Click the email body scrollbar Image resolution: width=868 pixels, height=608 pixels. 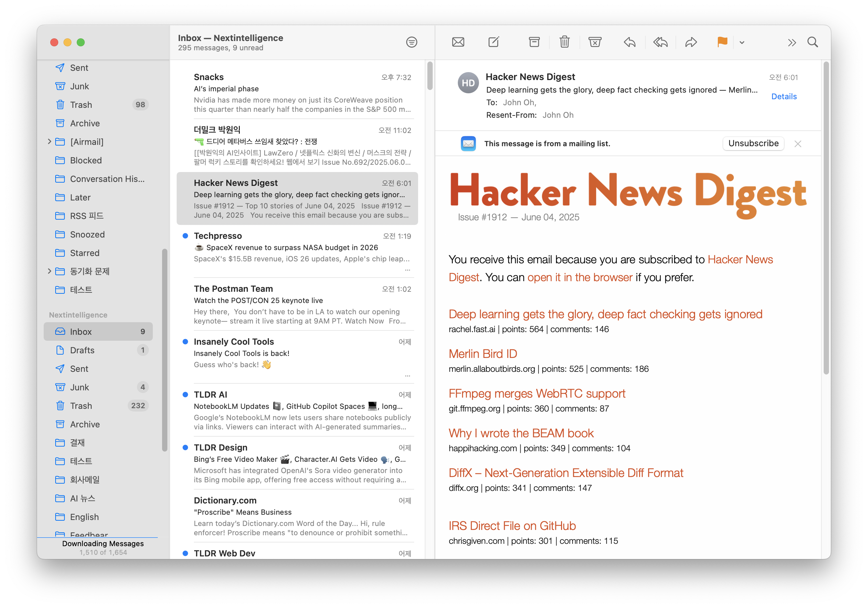pyautogui.click(x=826, y=218)
